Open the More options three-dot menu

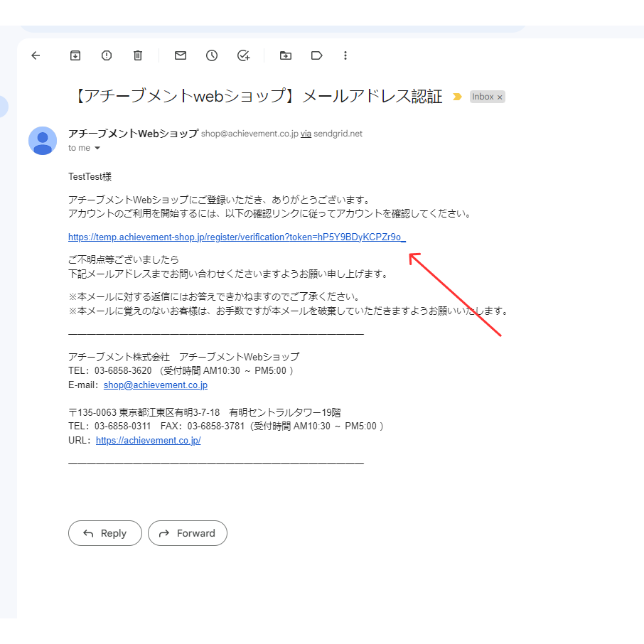(x=345, y=55)
